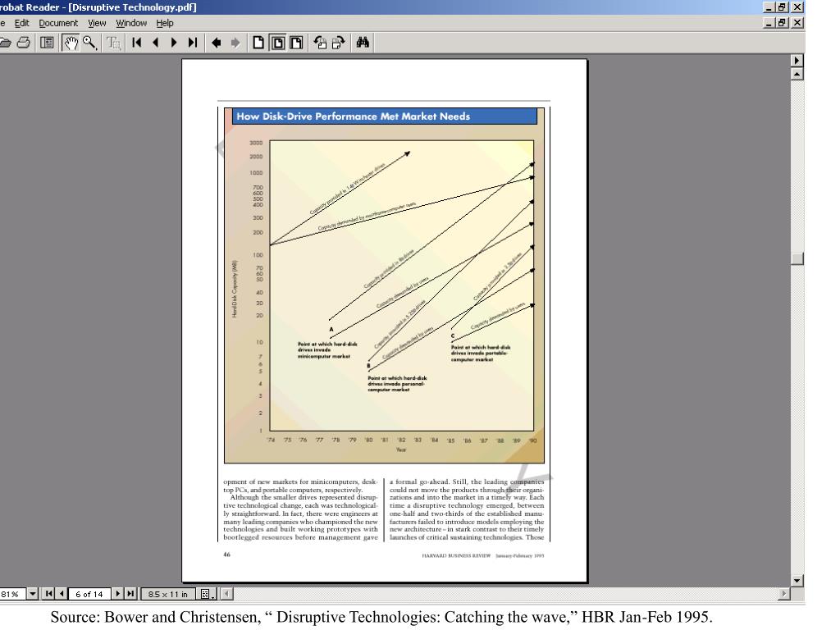Go to next page from status bar

pyautogui.click(x=118, y=594)
